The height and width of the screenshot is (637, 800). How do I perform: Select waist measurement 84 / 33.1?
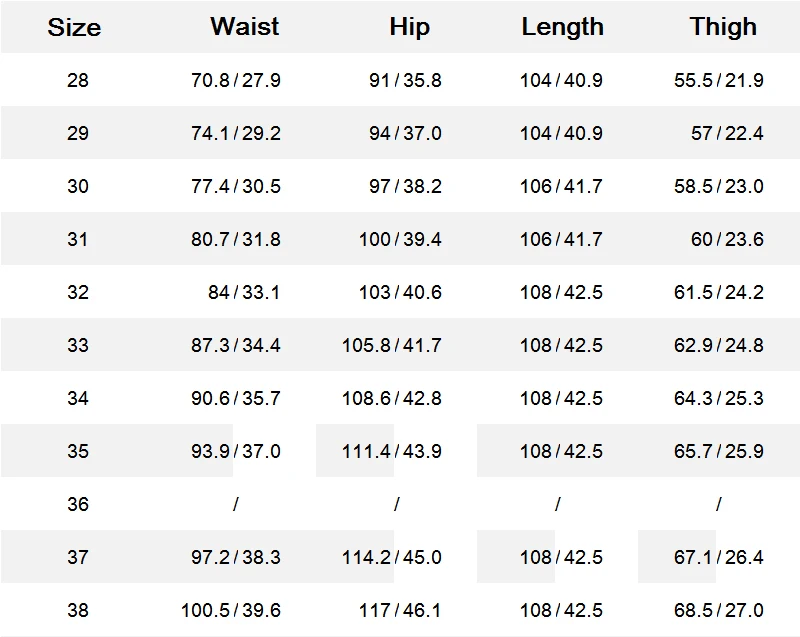(243, 292)
